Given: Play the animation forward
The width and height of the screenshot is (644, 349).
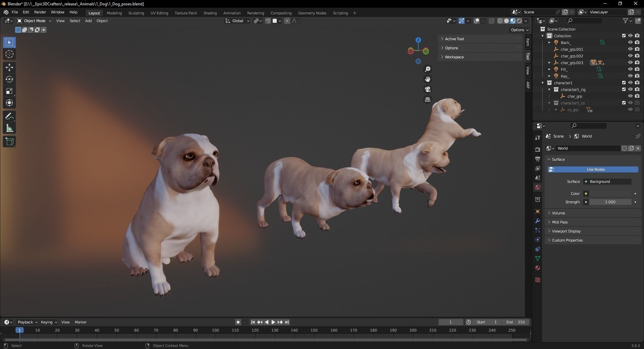Looking at the screenshot, I should pyautogui.click(x=273, y=322).
